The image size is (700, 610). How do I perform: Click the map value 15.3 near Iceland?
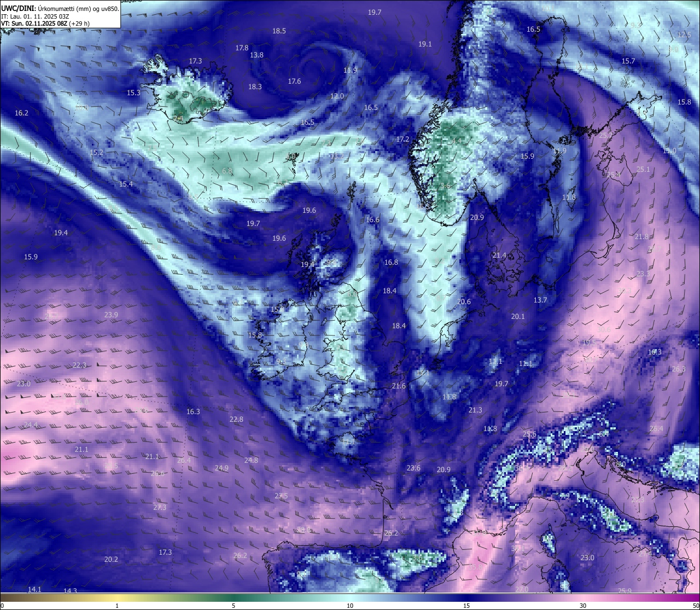click(x=133, y=93)
